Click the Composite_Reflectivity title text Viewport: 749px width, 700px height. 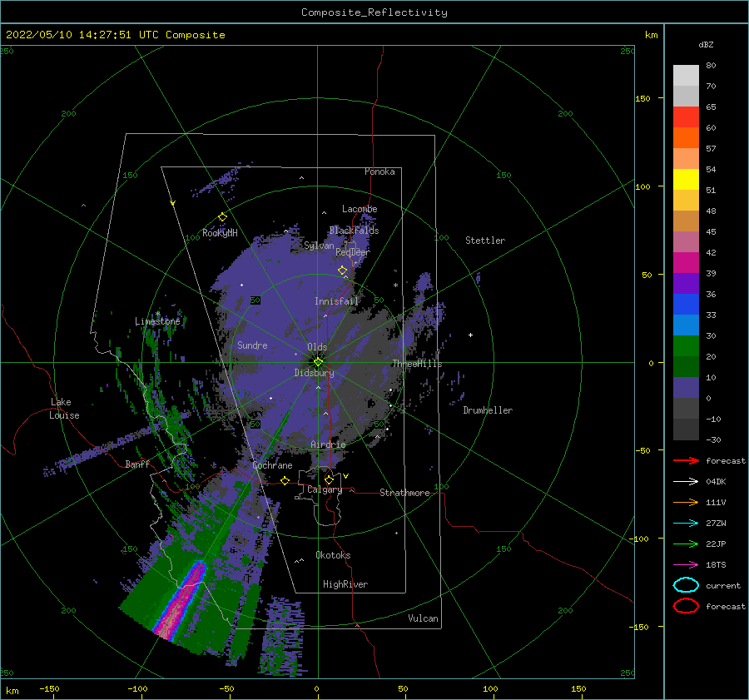374,12
